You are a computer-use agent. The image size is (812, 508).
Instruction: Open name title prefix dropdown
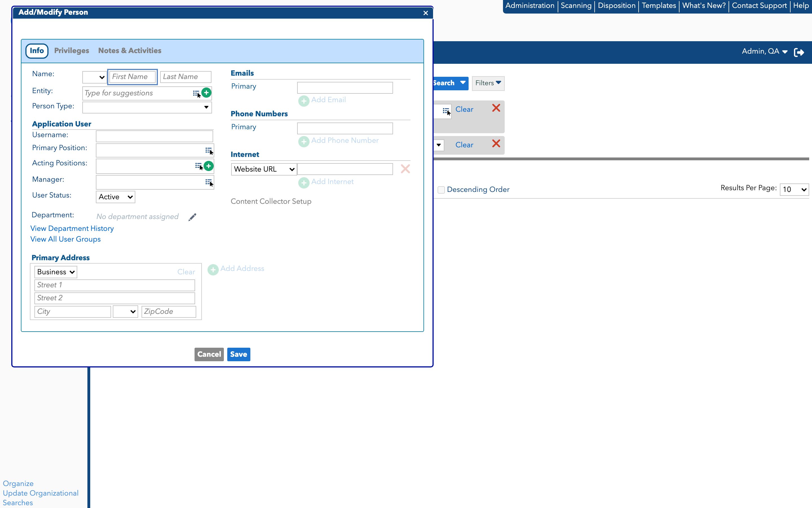[x=95, y=77]
